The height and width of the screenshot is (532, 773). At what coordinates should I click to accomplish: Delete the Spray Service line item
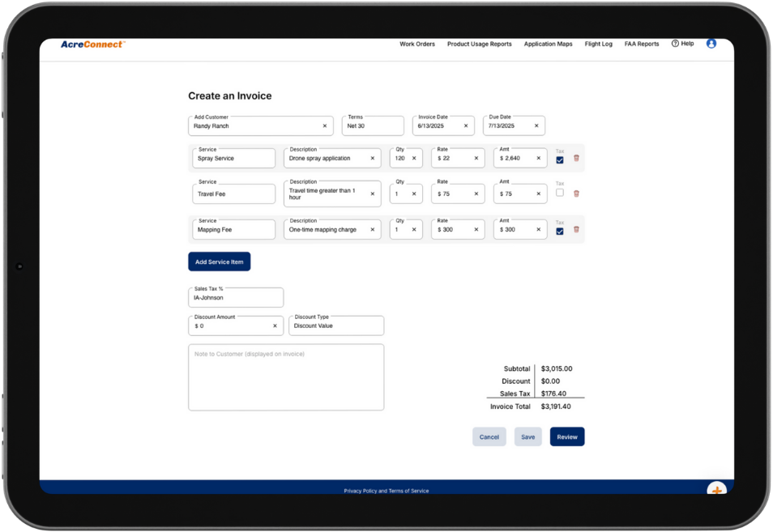(x=576, y=158)
